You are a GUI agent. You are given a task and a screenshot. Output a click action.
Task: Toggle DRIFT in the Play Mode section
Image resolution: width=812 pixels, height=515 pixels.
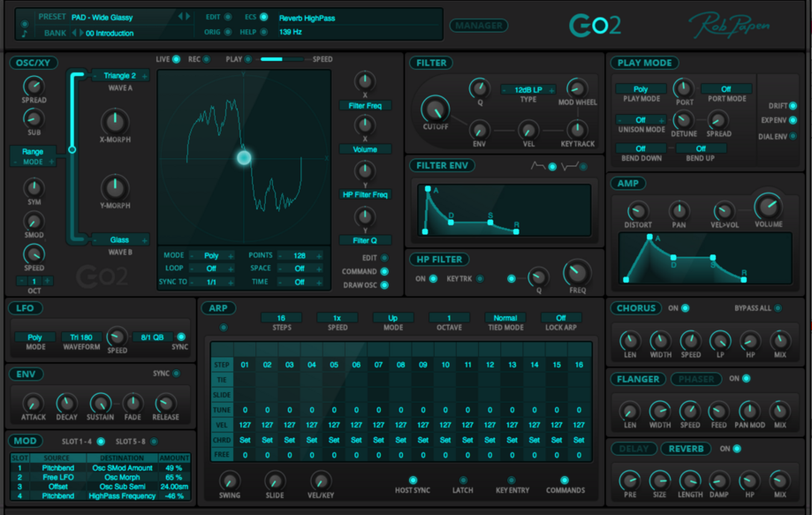tap(793, 106)
